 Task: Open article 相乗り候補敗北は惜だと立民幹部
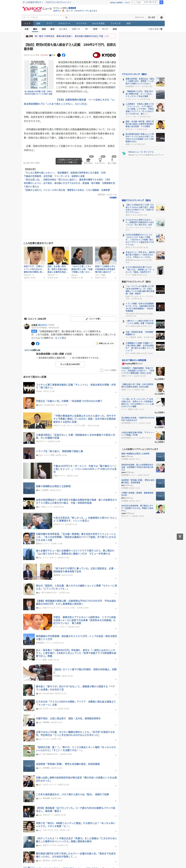[x=53, y=486]
